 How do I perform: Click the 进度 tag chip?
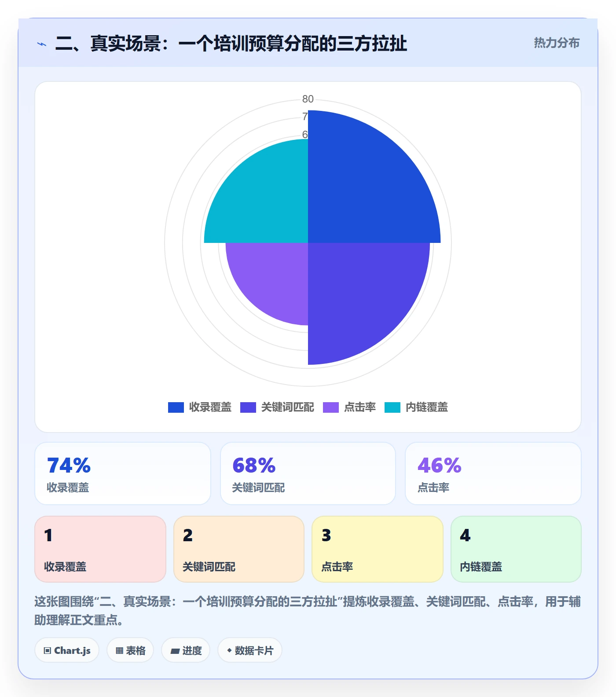[186, 650]
